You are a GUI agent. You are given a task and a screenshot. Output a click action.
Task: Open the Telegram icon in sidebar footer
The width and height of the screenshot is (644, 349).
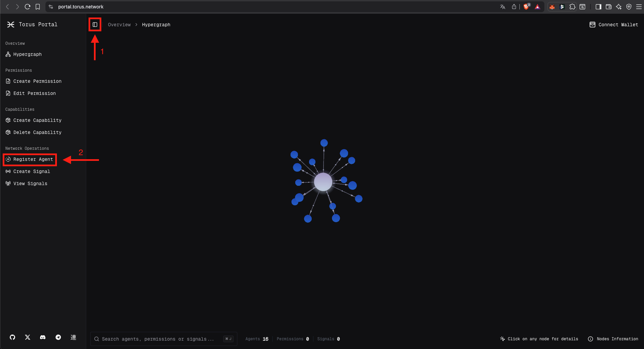58,337
